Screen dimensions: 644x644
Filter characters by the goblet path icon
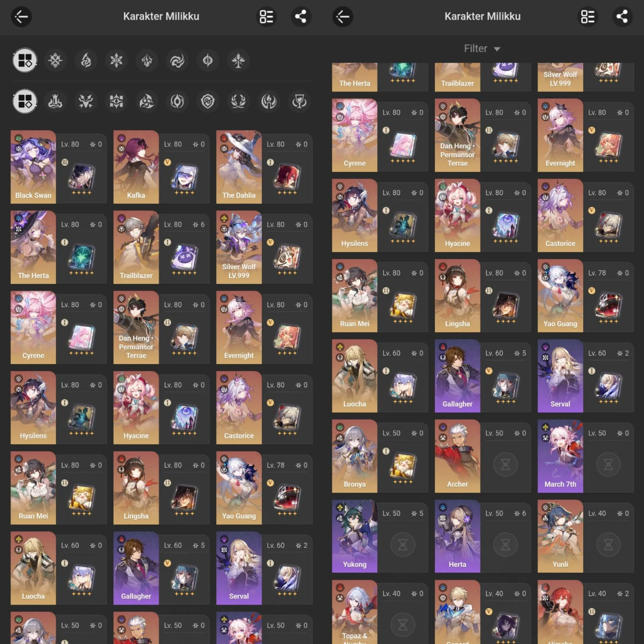coord(299,101)
